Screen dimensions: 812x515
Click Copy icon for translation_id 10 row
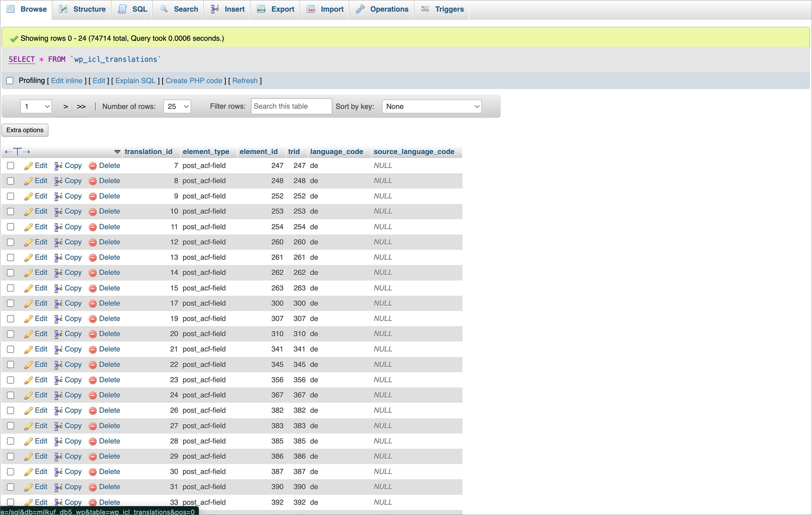click(58, 211)
